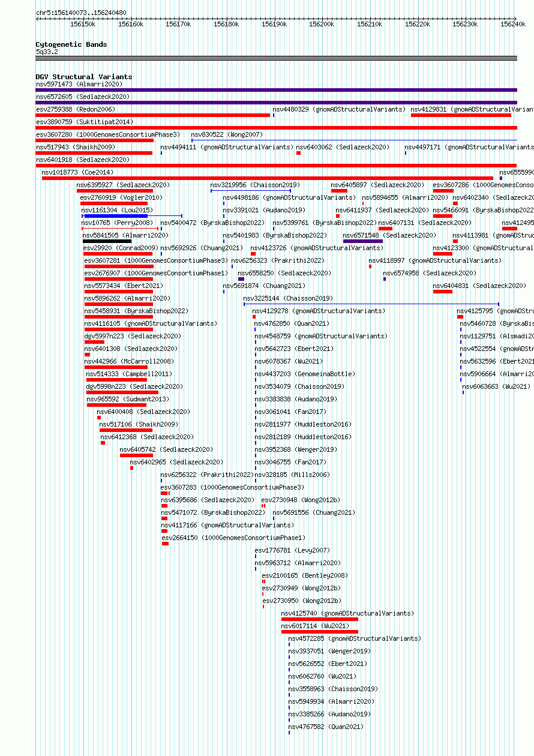This screenshot has height=756, width=534.
Task: Open variant nsv2811977 (Huddleston2016)
Action: pyautogui.click(x=303, y=424)
